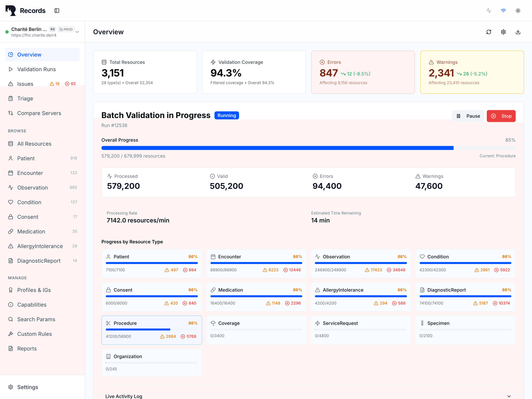
Task: Select the Procedure progress card
Action: pos(151,330)
